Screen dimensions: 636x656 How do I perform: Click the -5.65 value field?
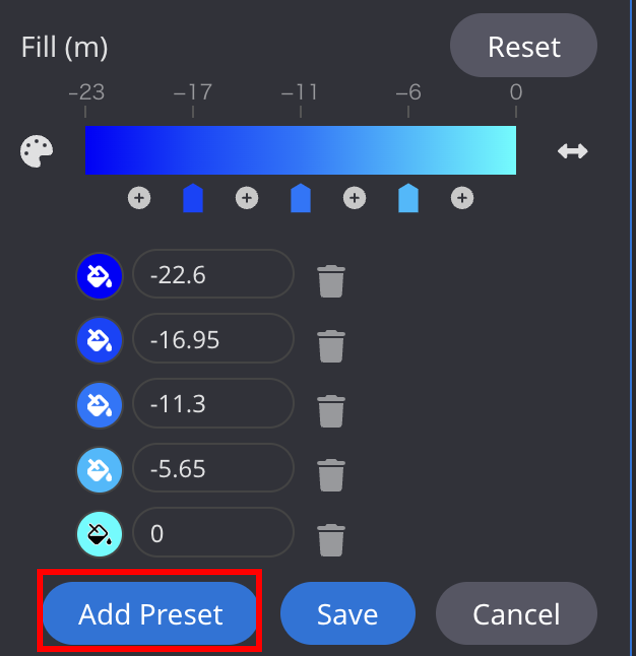pyautogui.click(x=213, y=468)
